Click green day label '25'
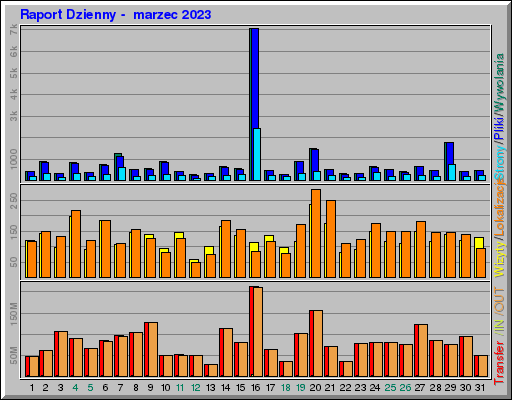The width and height of the screenshot is (512, 400). click(390, 388)
